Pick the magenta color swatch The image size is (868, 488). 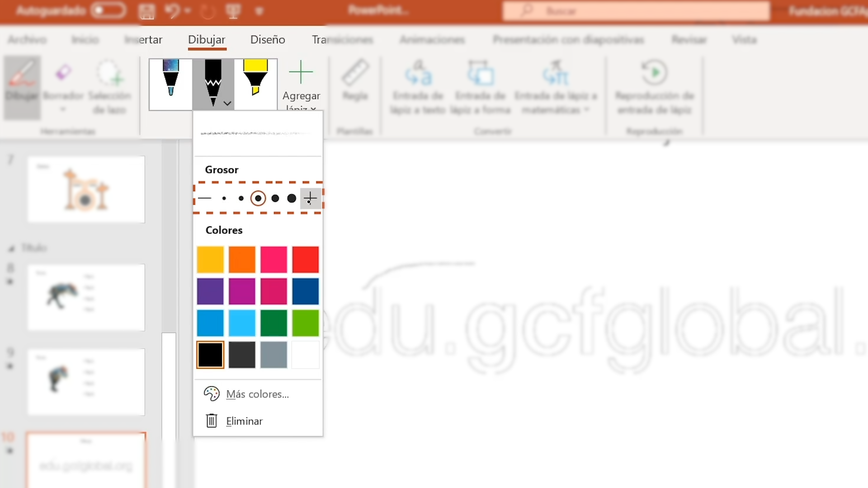pyautogui.click(x=242, y=291)
